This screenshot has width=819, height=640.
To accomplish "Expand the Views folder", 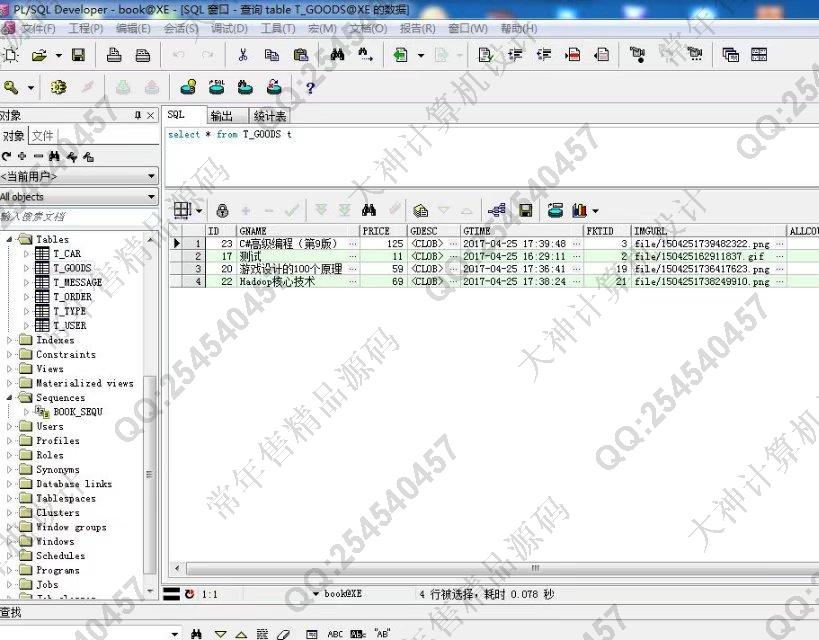I will point(9,369).
